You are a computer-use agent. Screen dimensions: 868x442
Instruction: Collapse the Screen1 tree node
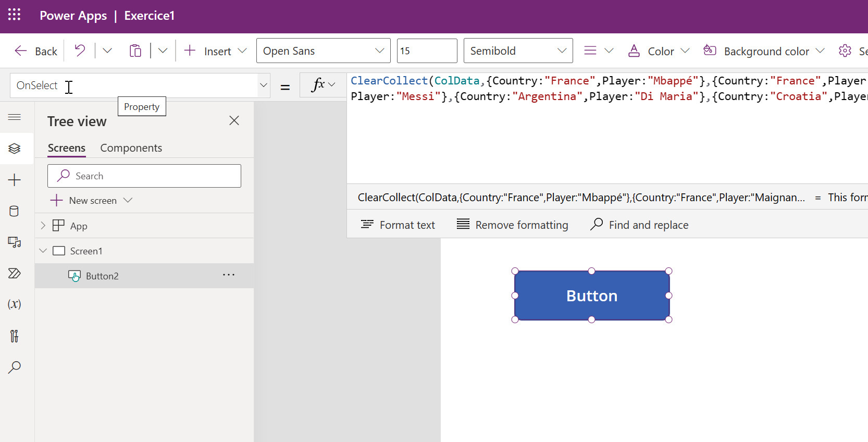click(43, 251)
